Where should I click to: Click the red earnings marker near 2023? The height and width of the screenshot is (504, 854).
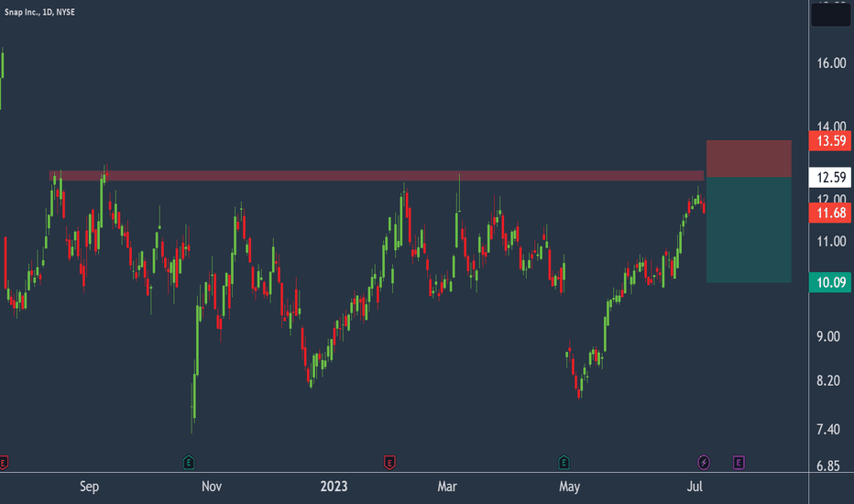(x=389, y=463)
